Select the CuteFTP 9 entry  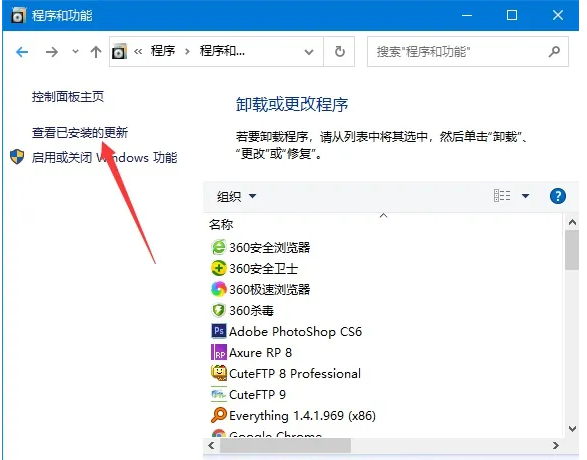pos(257,394)
